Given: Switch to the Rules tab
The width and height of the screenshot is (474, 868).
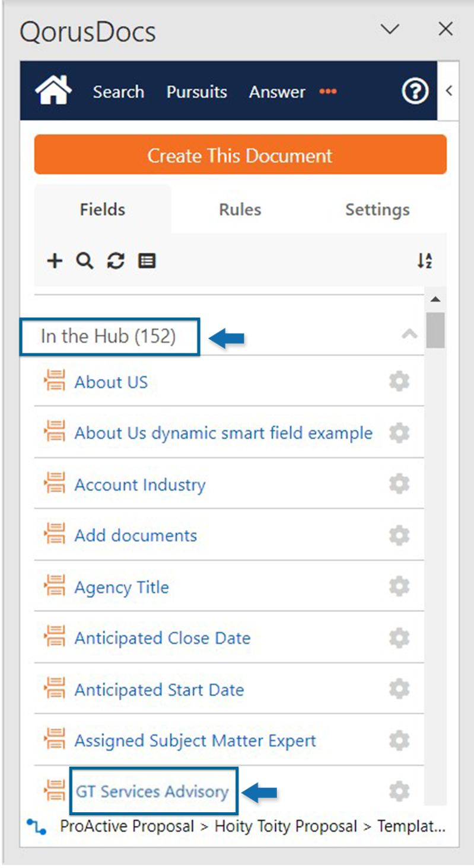Looking at the screenshot, I should tap(240, 209).
